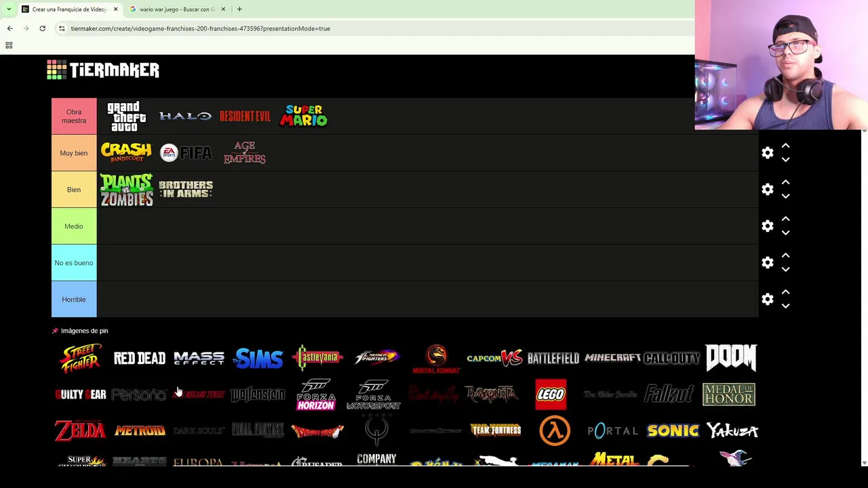Reload the current page

(42, 28)
